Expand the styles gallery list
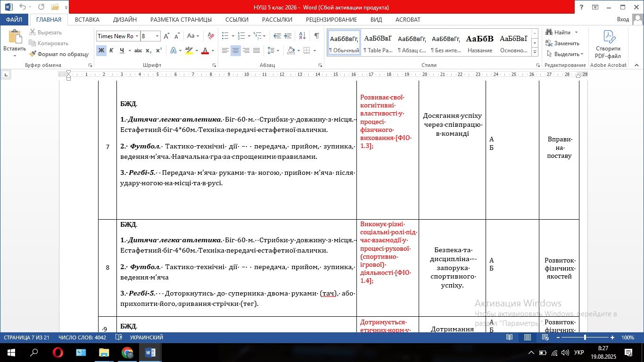The image size is (644, 362). [x=535, y=50]
